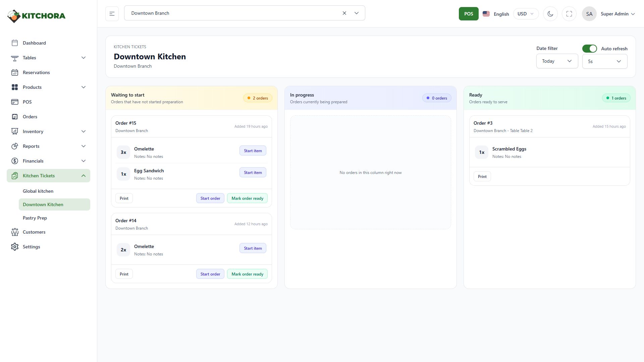This screenshot has width=644, height=362.
Task: Click the green POS button
Action: [468, 14]
